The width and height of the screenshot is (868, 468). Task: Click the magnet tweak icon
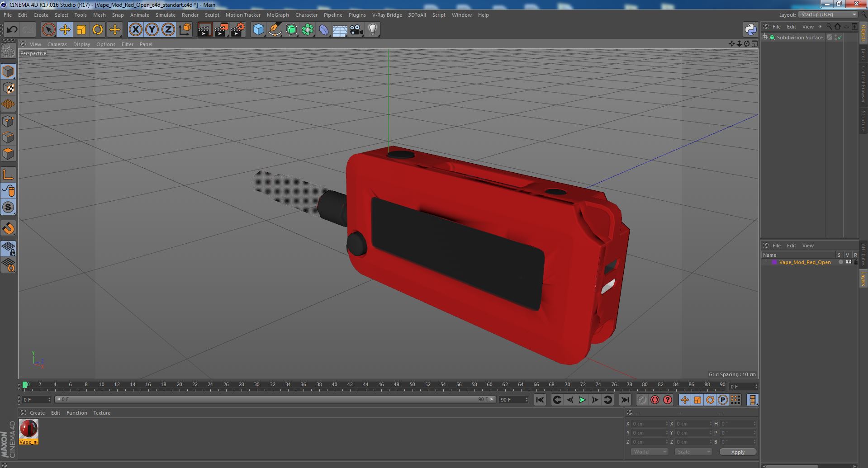tap(8, 228)
